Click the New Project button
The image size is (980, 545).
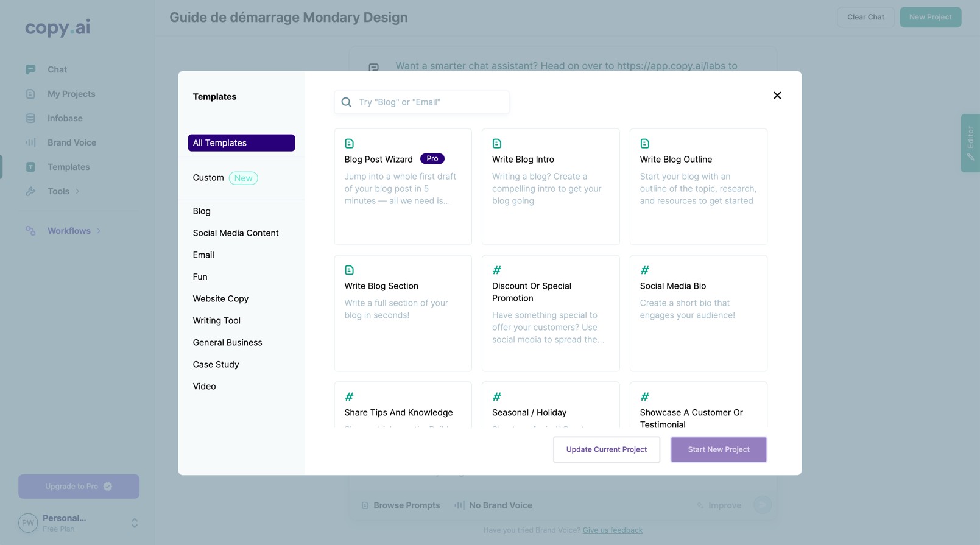tap(931, 17)
